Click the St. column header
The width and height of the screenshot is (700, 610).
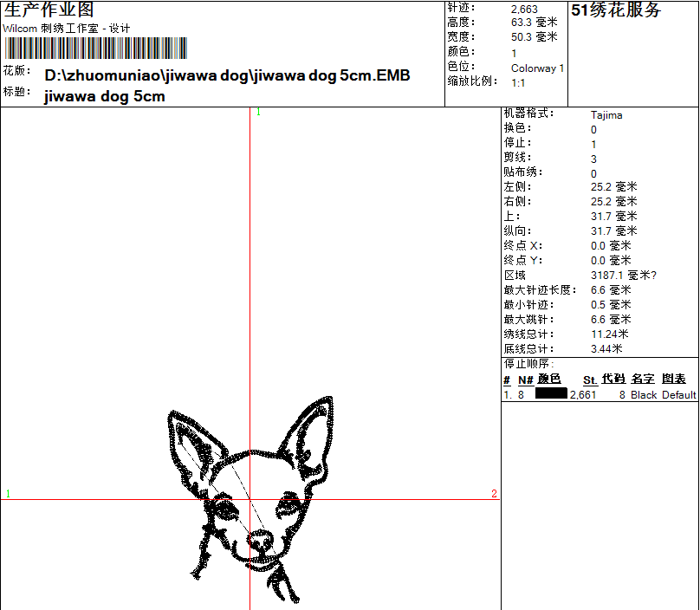click(589, 380)
